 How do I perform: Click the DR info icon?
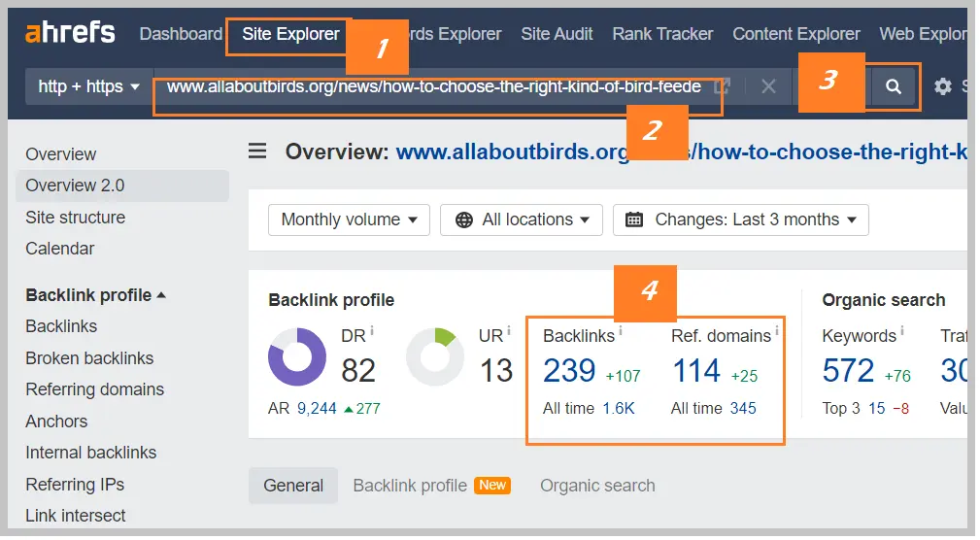(x=372, y=330)
